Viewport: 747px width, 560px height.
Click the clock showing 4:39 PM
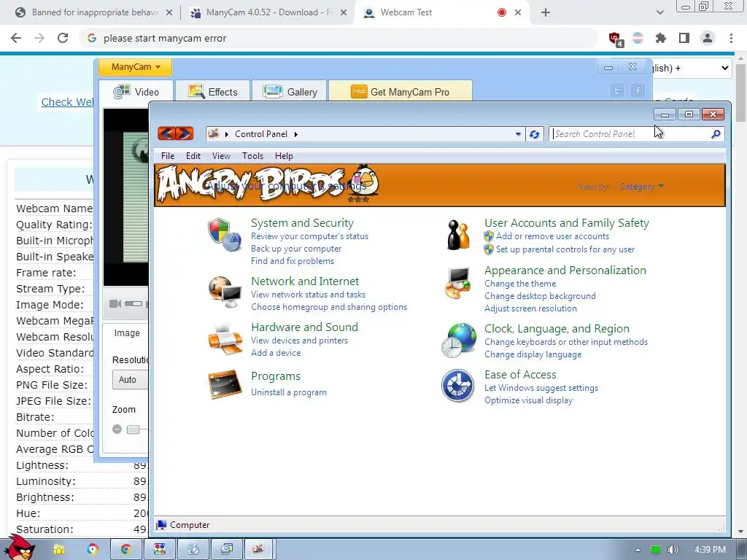[x=710, y=550]
